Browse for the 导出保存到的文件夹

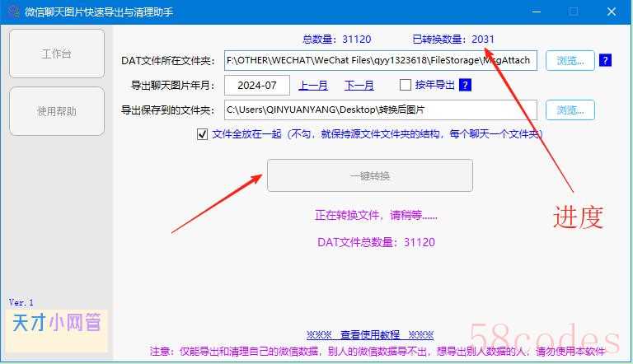pyautogui.click(x=570, y=110)
